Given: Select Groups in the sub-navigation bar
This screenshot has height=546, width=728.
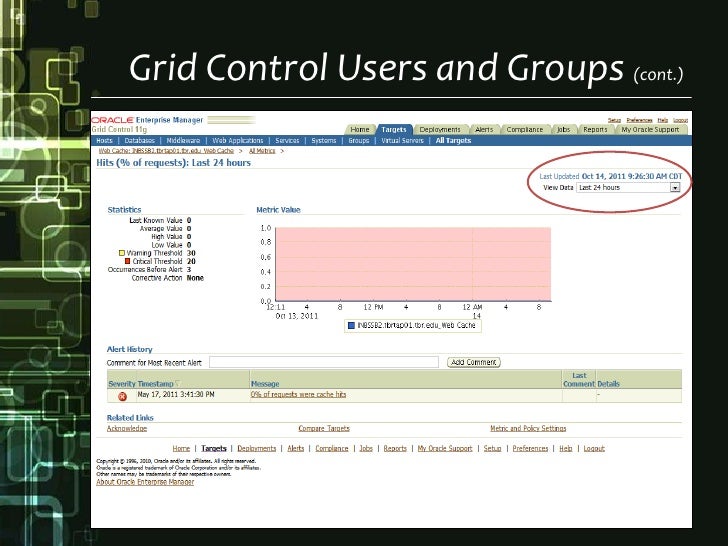Looking at the screenshot, I should click(359, 141).
